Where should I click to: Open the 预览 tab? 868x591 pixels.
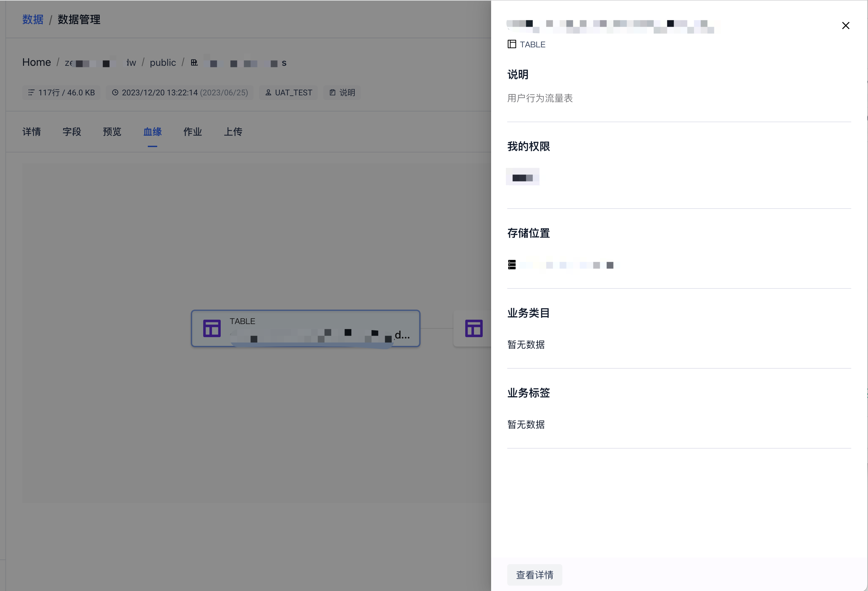pyautogui.click(x=112, y=132)
